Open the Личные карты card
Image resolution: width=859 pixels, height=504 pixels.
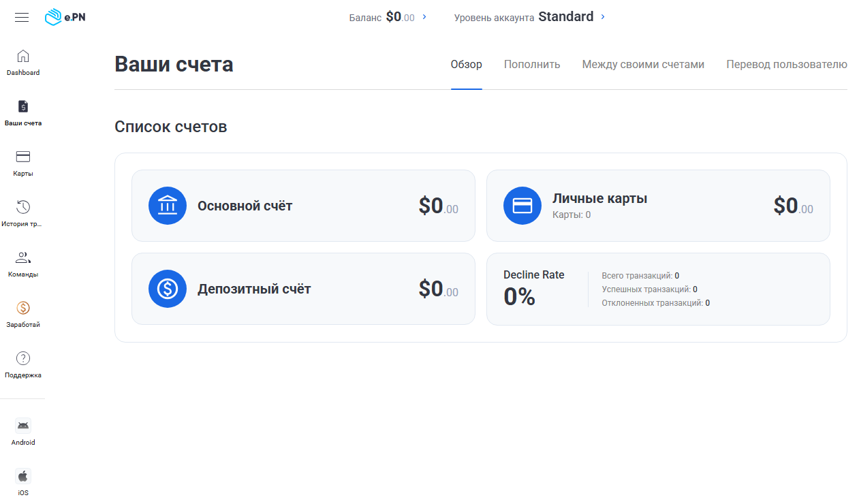[658, 206]
